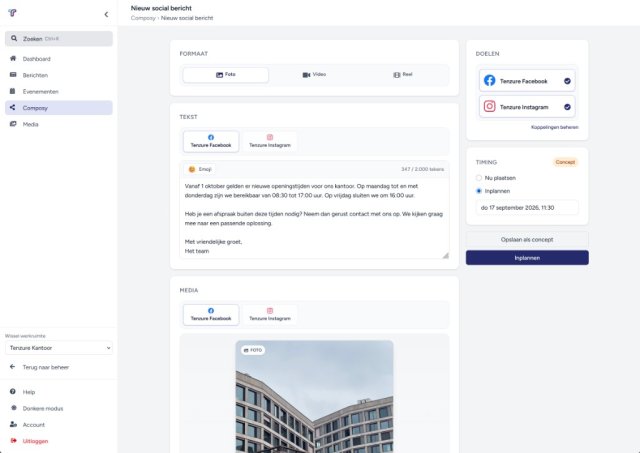The height and width of the screenshot is (453, 640).
Task: Click the 'Wissel werkruimte' label
Action: (25, 336)
